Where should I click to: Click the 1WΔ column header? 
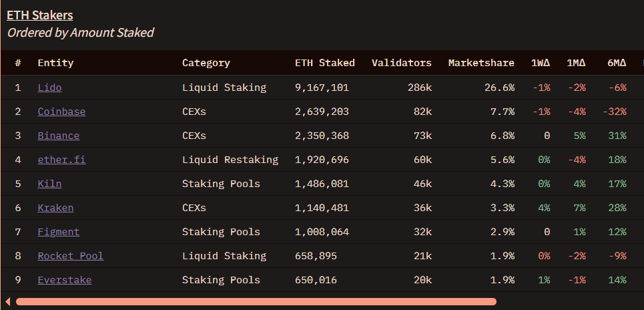pos(541,63)
